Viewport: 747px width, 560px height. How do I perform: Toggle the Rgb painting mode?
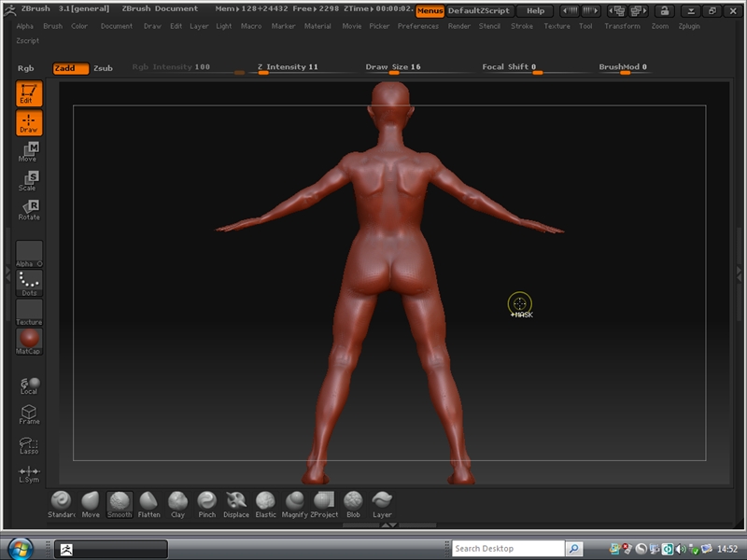pyautogui.click(x=26, y=68)
